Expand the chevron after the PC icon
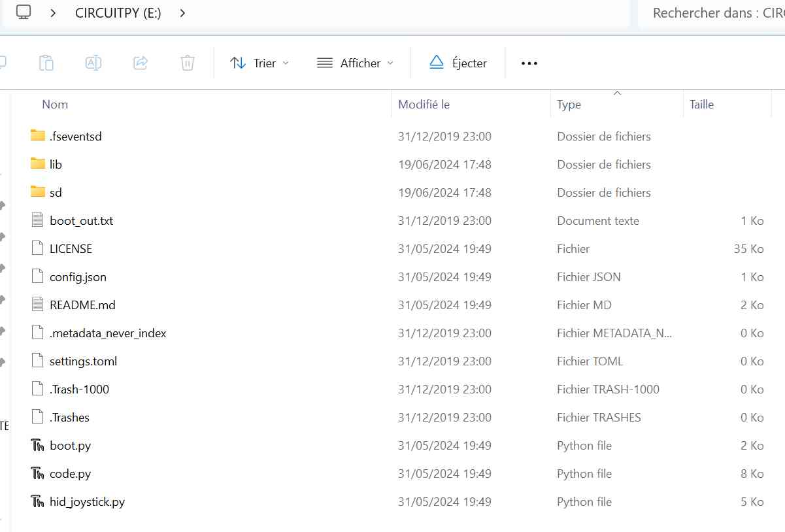 [x=53, y=12]
